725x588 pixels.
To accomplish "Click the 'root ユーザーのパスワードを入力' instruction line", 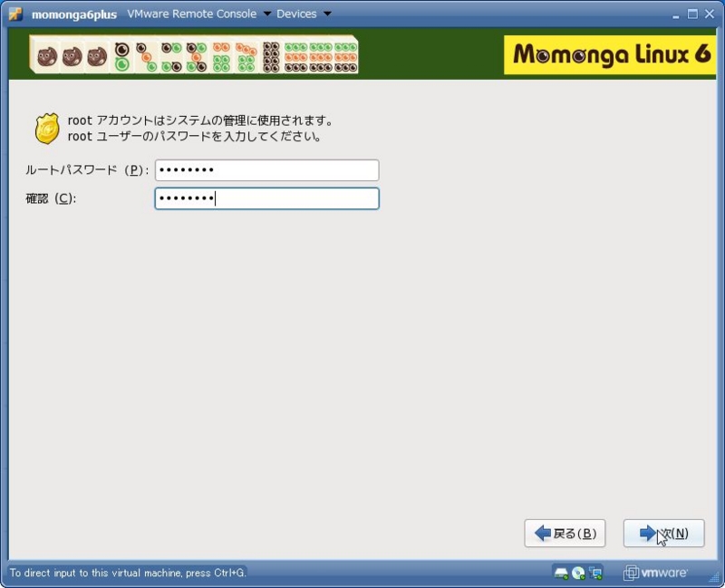I will [x=195, y=137].
